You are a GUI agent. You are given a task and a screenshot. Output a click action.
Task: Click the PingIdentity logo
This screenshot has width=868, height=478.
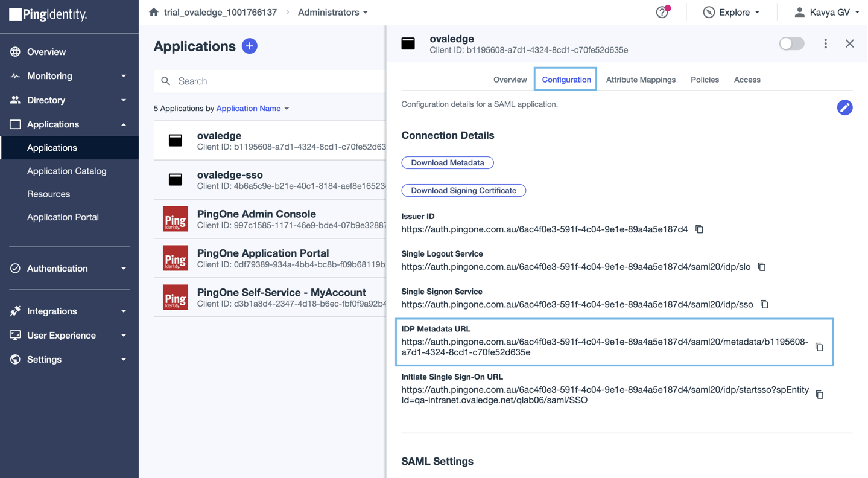tap(48, 14)
